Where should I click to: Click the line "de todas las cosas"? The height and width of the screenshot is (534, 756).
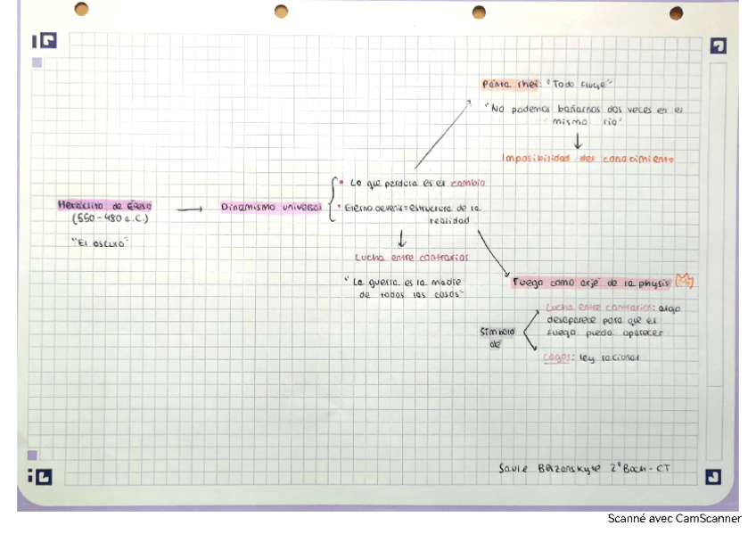(x=411, y=294)
